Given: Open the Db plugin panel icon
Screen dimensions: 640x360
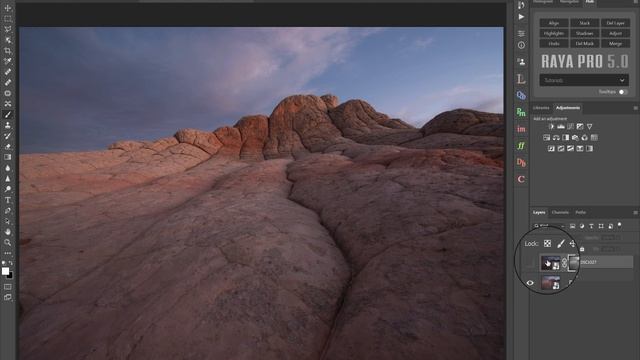Looking at the screenshot, I should [x=521, y=162].
